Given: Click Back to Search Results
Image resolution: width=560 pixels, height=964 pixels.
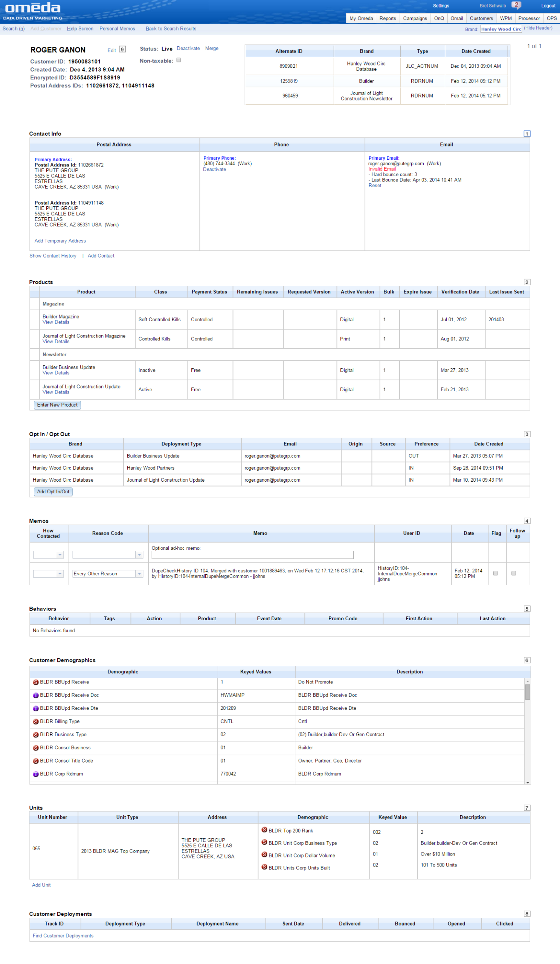Looking at the screenshot, I should click(171, 29).
